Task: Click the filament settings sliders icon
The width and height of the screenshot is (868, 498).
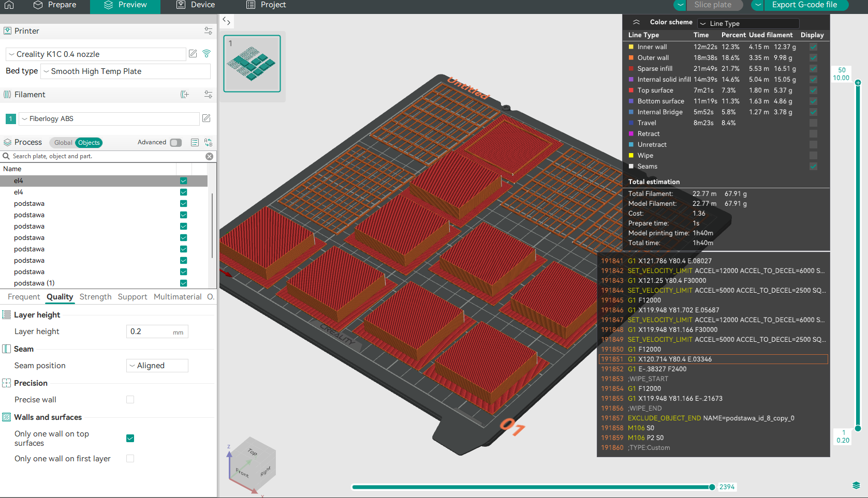Action: click(208, 95)
